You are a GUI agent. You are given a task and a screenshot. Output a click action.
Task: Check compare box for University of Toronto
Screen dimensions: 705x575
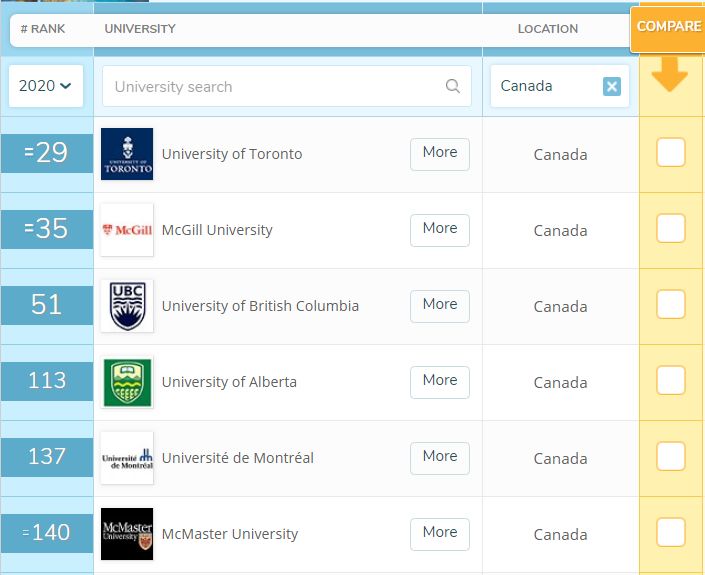point(671,153)
